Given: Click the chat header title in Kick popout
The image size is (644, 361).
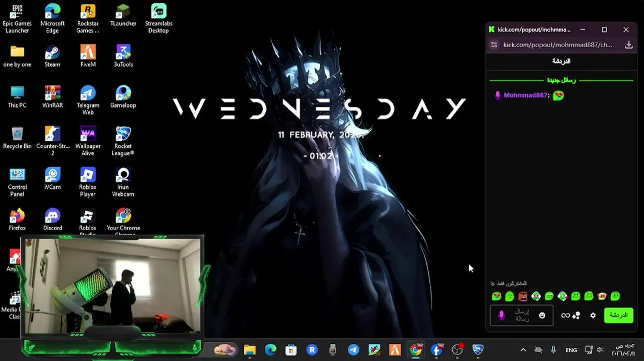Looking at the screenshot, I should [561, 61].
